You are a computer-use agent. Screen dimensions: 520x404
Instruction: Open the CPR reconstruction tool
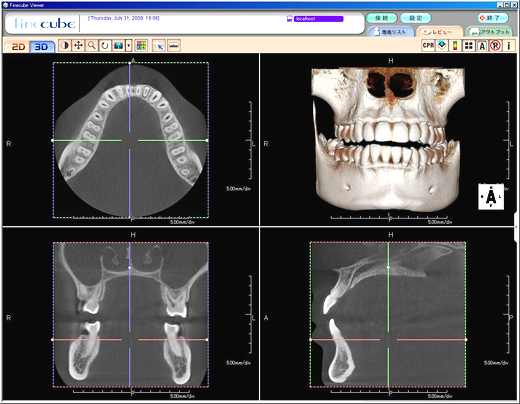pos(428,45)
